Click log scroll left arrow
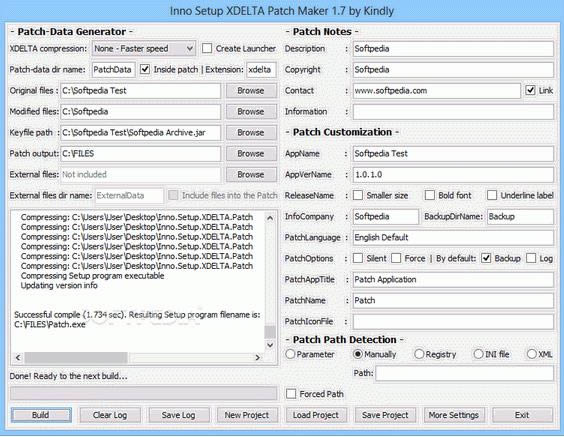 18,358
